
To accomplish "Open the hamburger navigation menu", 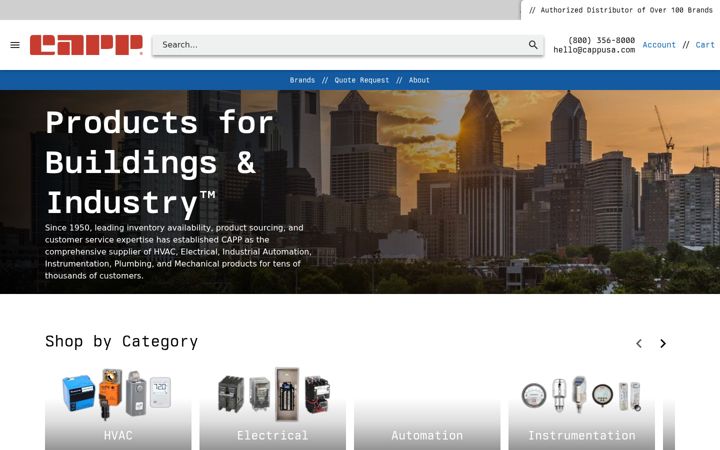I will pos(15,45).
